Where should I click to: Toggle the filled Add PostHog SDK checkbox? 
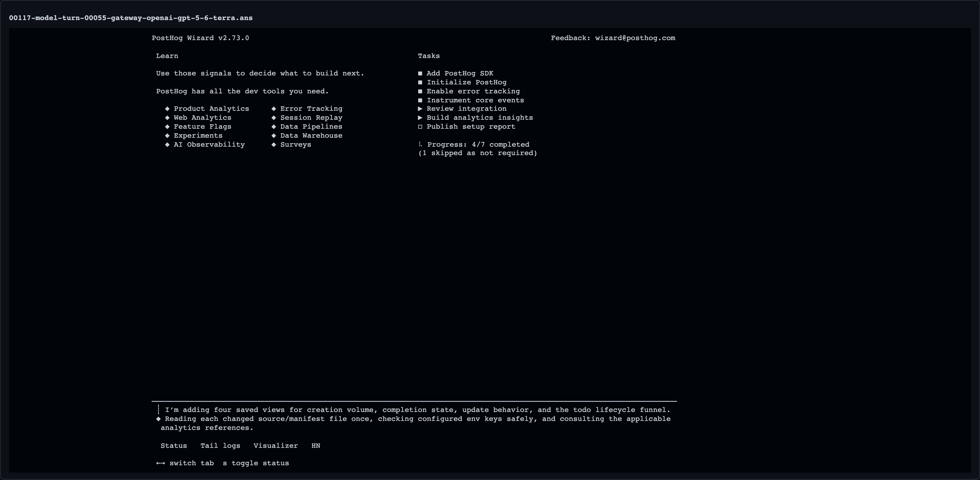coord(420,73)
